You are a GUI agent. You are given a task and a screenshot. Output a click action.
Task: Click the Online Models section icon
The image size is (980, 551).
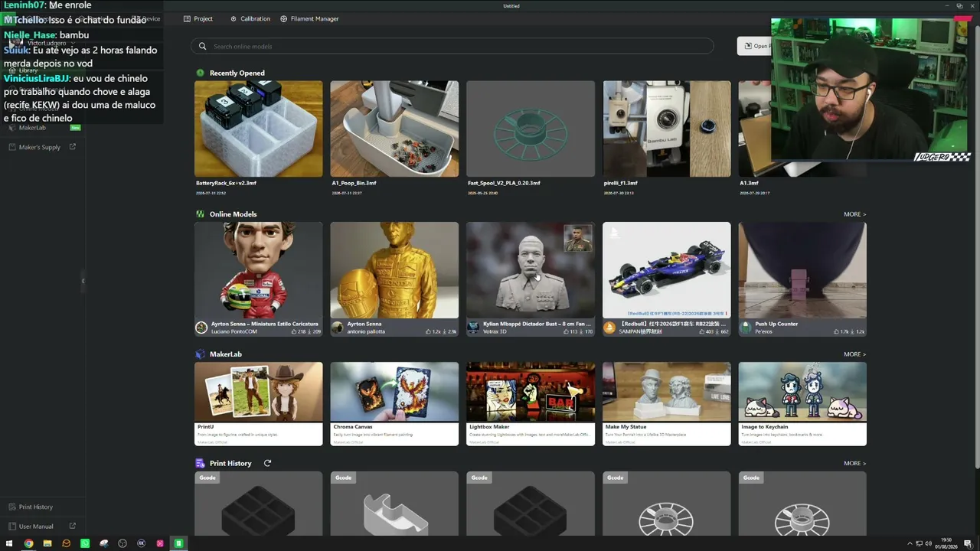(x=201, y=214)
